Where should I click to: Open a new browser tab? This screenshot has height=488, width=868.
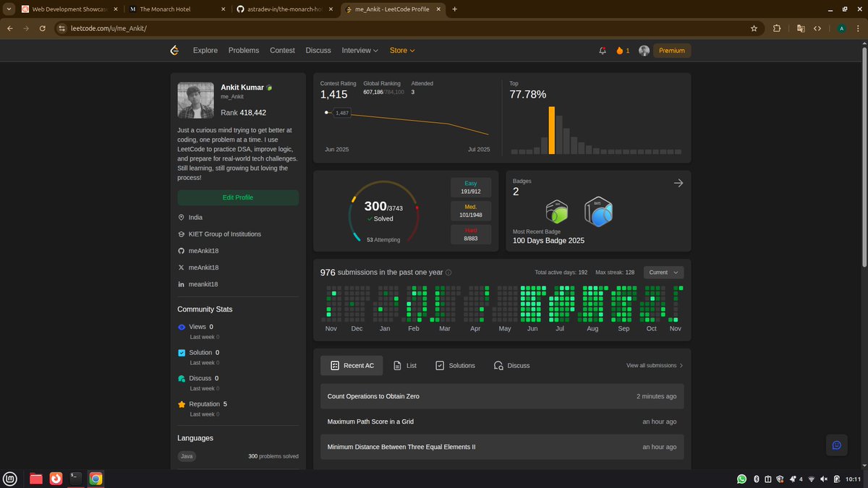[x=454, y=9]
